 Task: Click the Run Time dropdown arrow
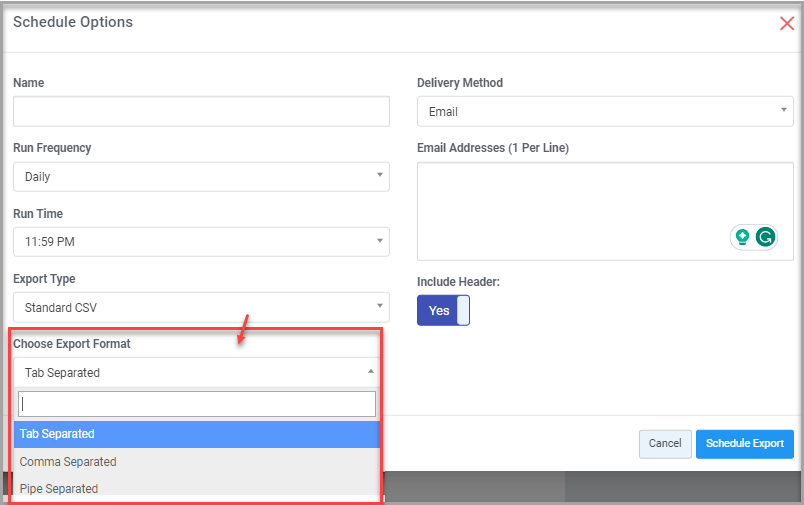(379, 240)
